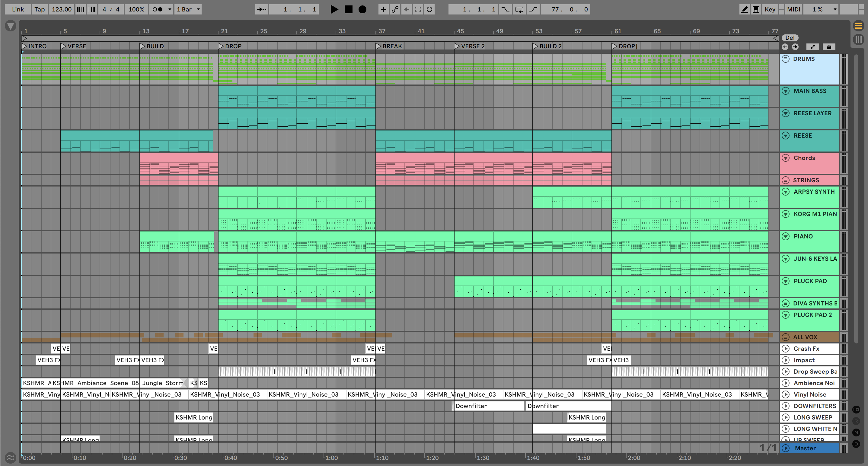The height and width of the screenshot is (466, 868).
Task: Click the Arrangement Record button
Action: pyautogui.click(x=362, y=9)
